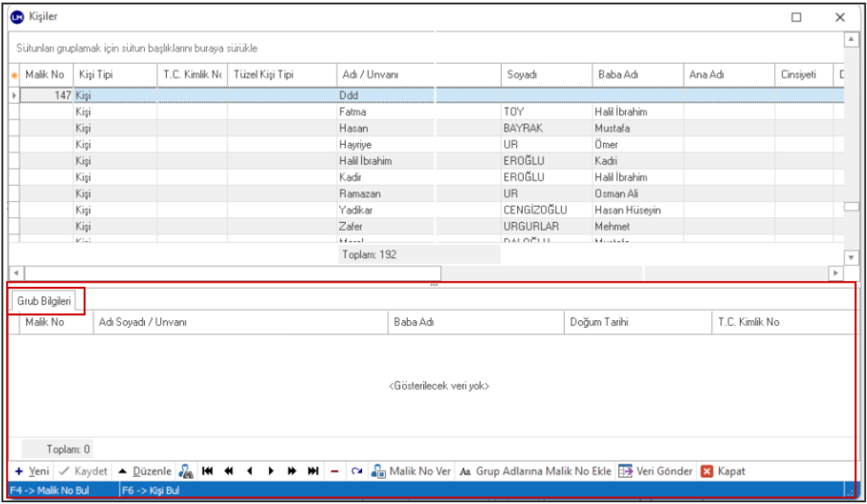Open the Grub Bilgileri tab
This screenshot has height=504, width=867.
pyautogui.click(x=46, y=301)
